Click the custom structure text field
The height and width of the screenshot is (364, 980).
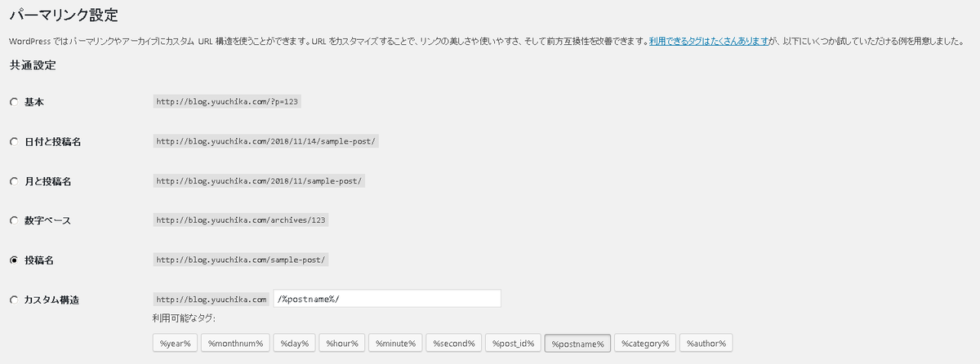[387, 299]
